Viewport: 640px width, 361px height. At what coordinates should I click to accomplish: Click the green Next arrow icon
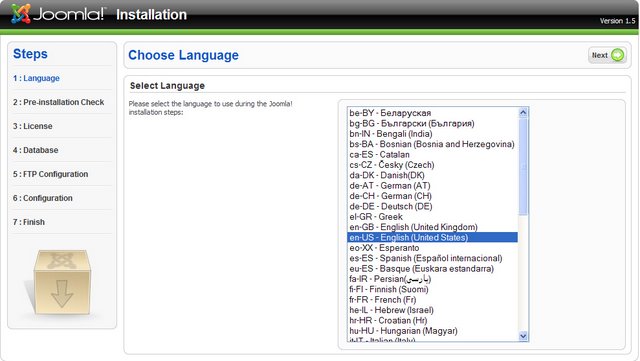point(618,55)
